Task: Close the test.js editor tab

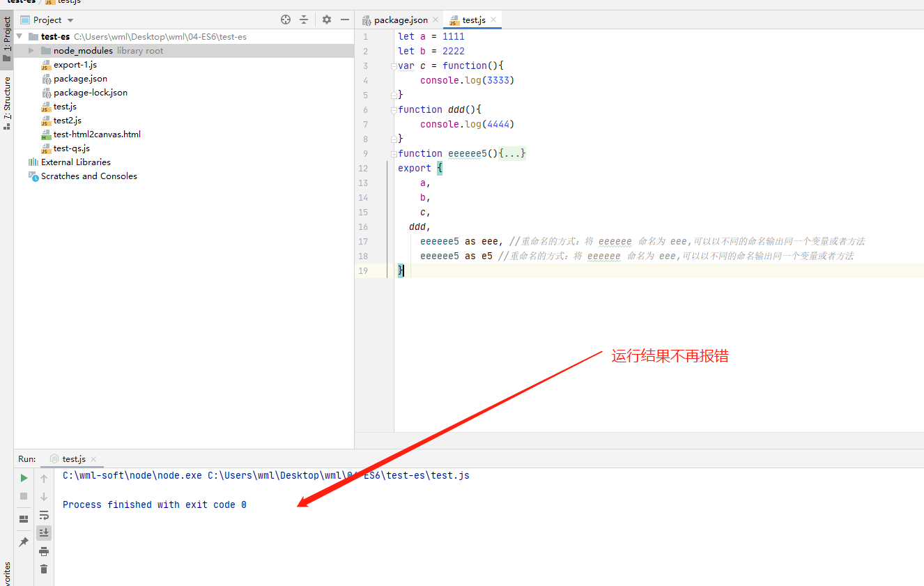Action: [x=492, y=20]
